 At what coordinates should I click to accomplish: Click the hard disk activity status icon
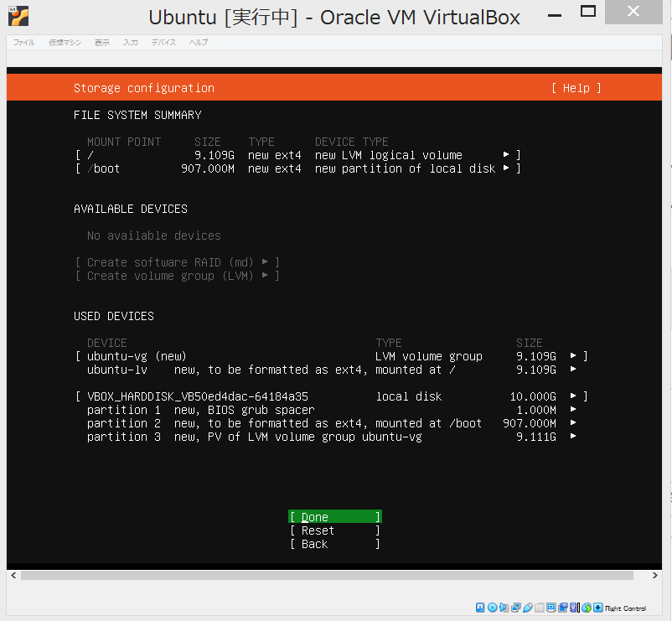(480, 608)
